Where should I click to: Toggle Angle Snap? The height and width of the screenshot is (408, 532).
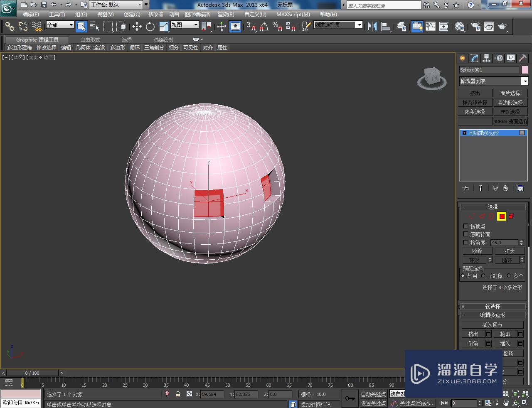pos(264,27)
